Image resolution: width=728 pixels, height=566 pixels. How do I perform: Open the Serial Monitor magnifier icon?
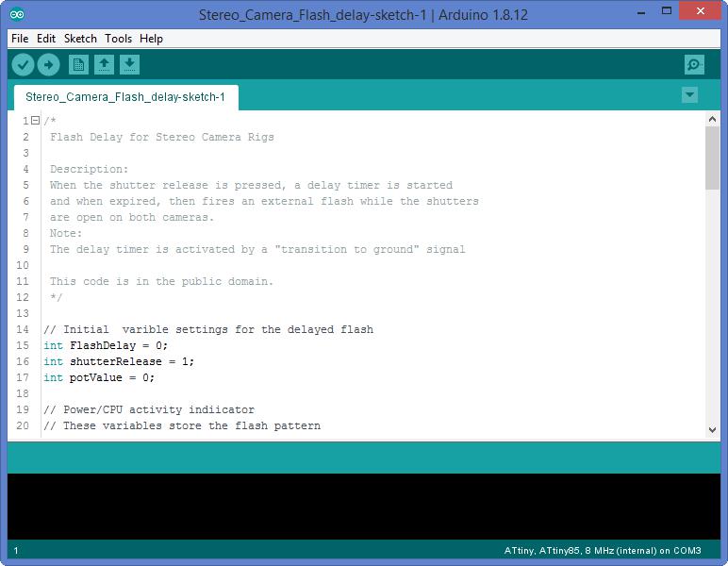tap(694, 64)
